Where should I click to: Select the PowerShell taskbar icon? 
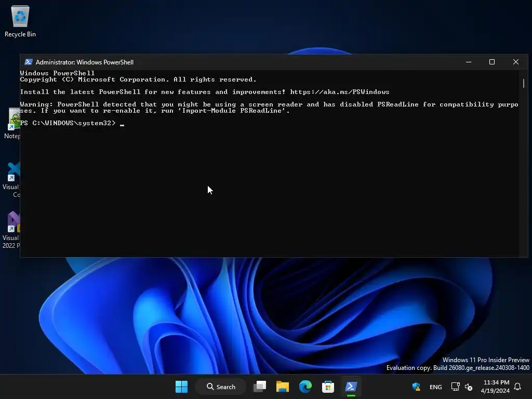click(351, 387)
